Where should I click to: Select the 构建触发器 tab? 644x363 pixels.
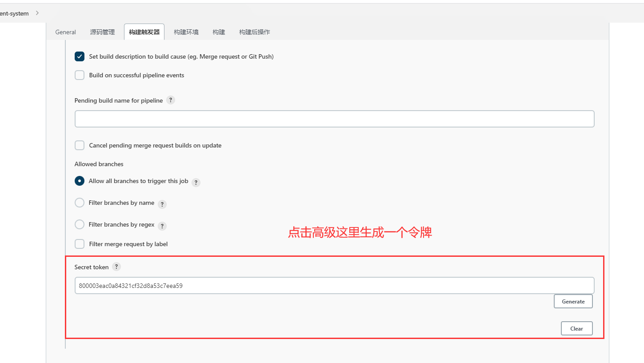pos(144,32)
